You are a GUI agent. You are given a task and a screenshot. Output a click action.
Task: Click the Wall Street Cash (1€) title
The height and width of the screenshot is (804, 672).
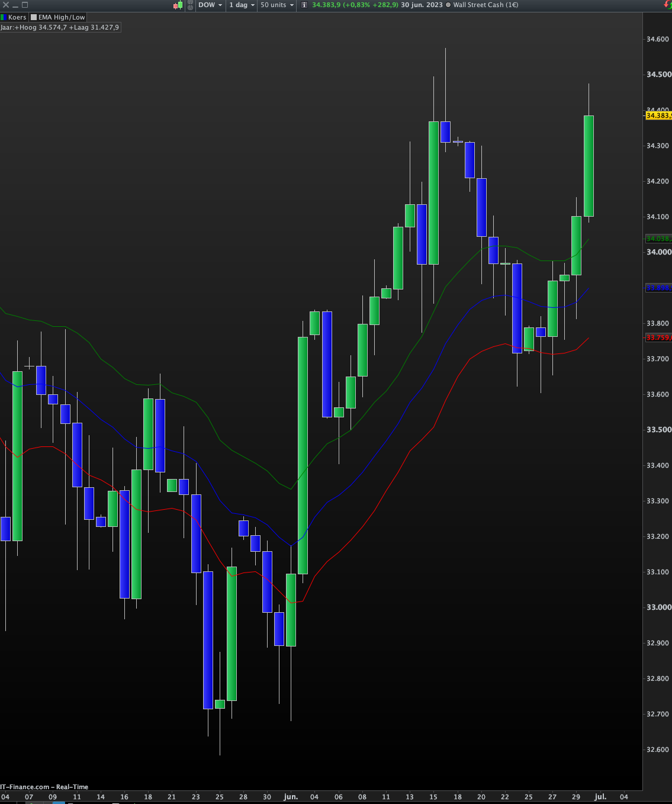[x=485, y=5]
